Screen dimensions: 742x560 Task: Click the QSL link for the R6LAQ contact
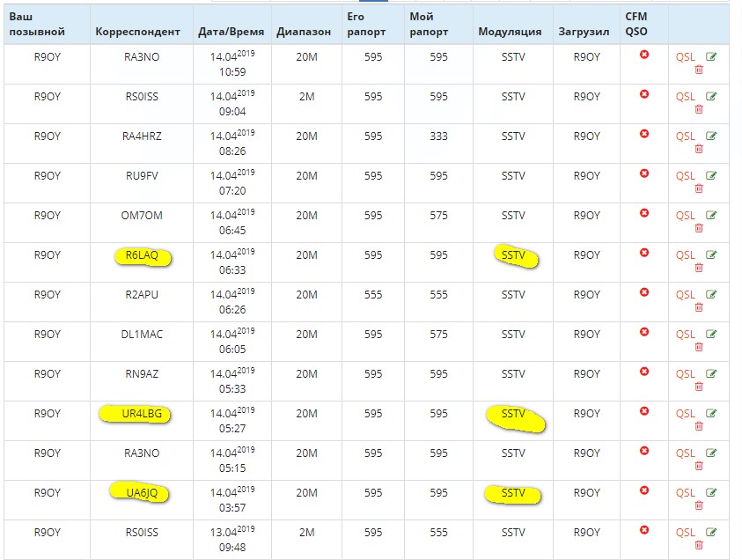tap(685, 255)
